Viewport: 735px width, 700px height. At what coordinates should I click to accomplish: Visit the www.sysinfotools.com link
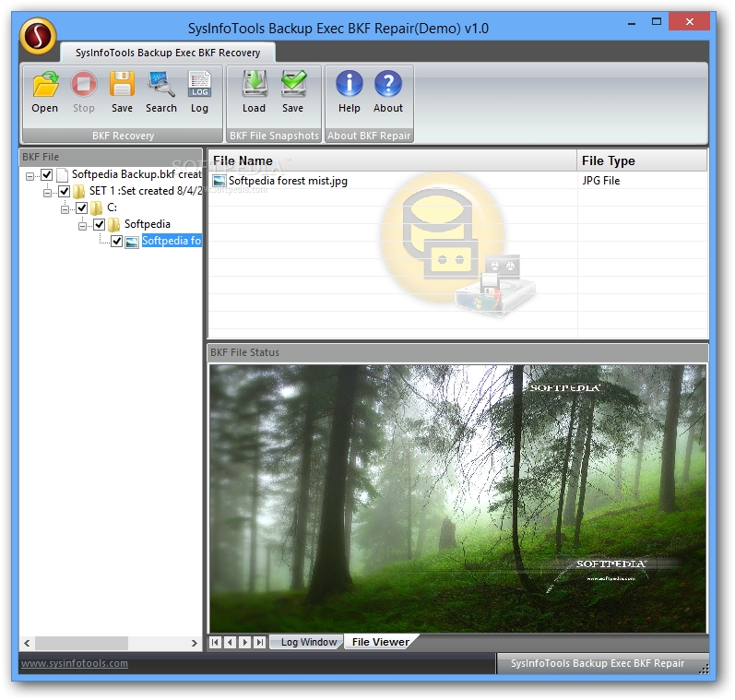click(x=75, y=663)
